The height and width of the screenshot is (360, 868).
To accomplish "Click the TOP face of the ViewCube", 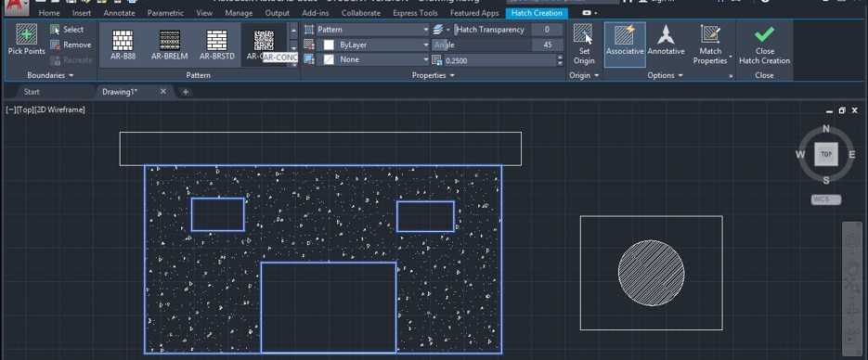I will point(826,154).
